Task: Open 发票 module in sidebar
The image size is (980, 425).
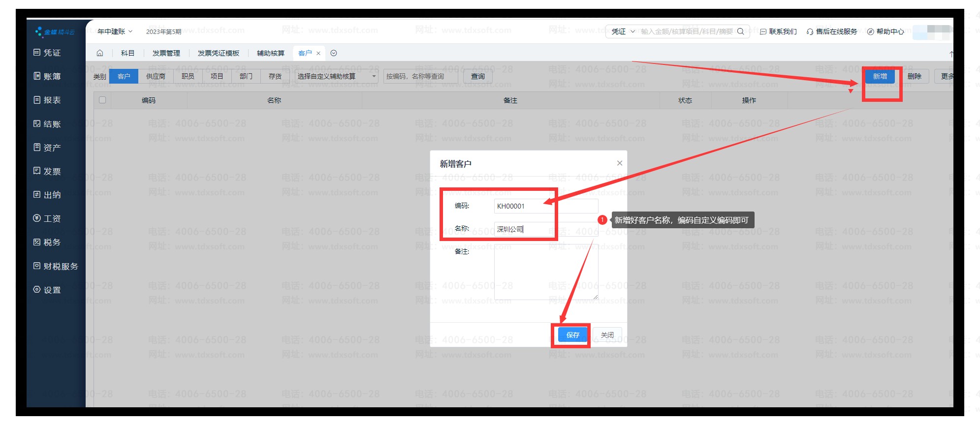Action: [x=47, y=171]
